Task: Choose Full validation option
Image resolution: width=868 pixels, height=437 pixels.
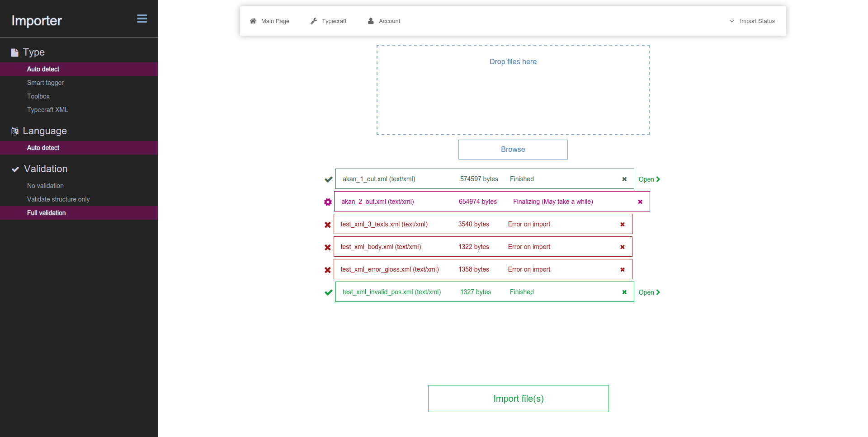Action: pyautogui.click(x=79, y=213)
